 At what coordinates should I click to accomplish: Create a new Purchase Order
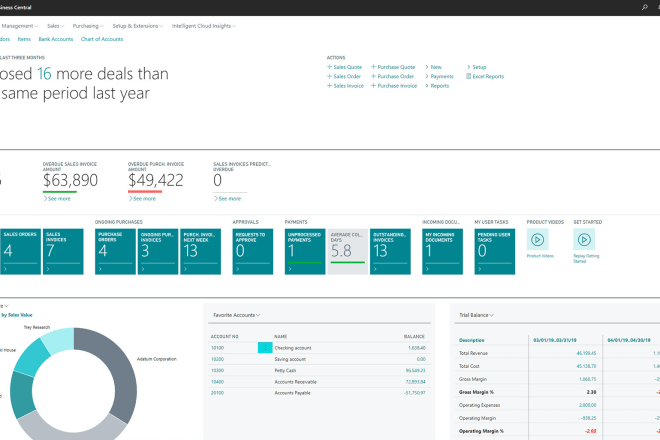point(392,77)
